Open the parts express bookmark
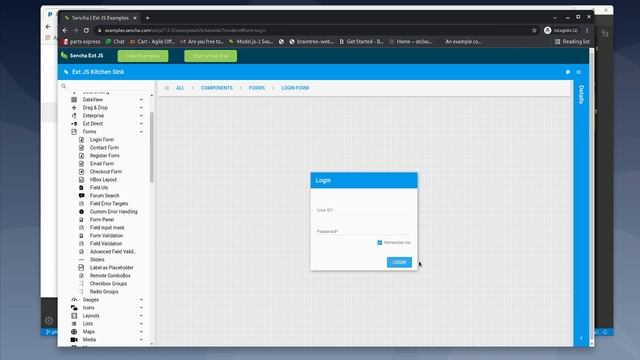This screenshot has width=640, height=360. click(82, 42)
